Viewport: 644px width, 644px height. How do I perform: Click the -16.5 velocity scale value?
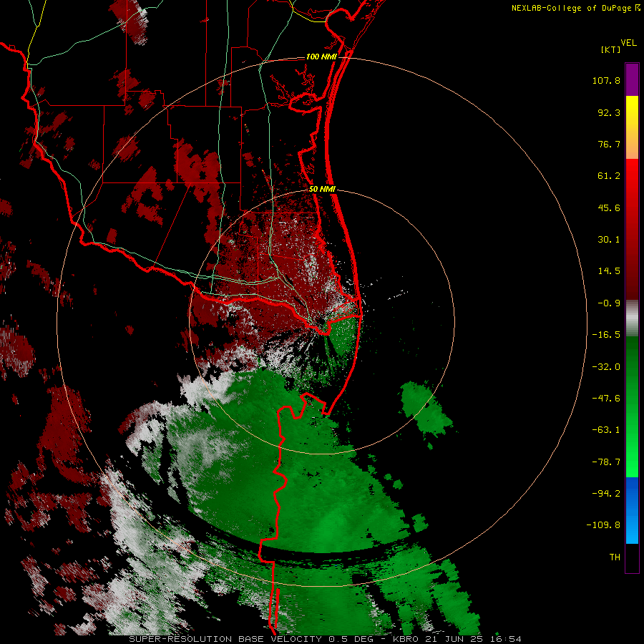(606, 335)
